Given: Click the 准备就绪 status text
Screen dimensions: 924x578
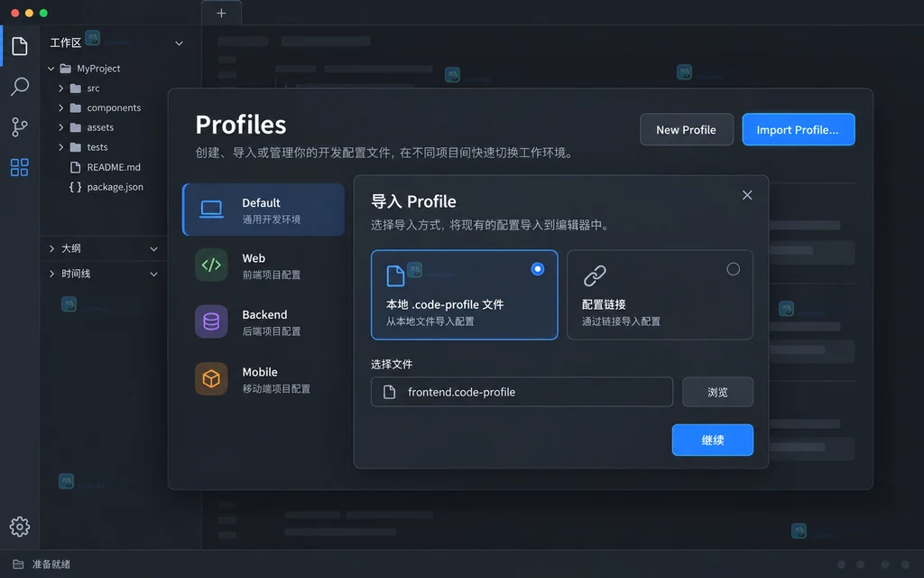Looking at the screenshot, I should [51, 564].
